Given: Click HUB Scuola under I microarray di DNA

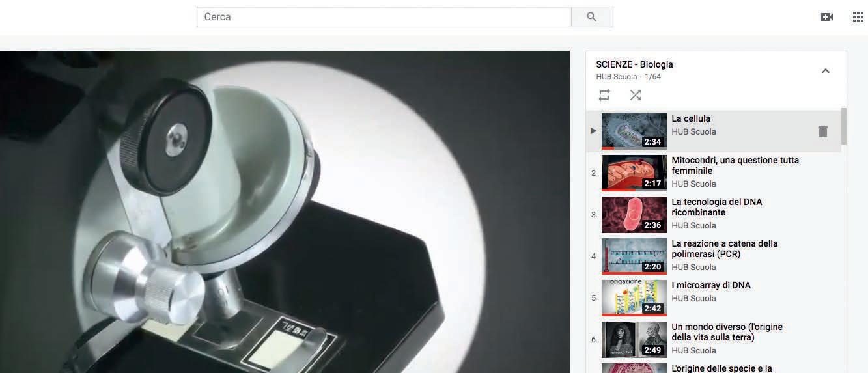Looking at the screenshot, I should (693, 298).
